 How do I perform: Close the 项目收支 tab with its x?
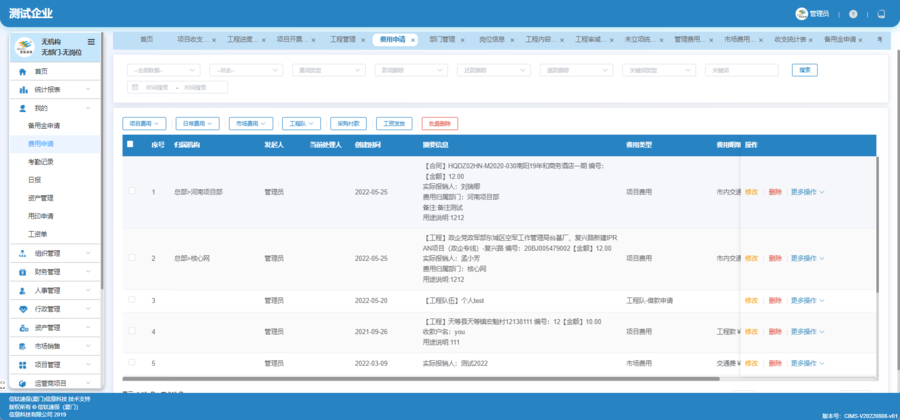pos(214,40)
